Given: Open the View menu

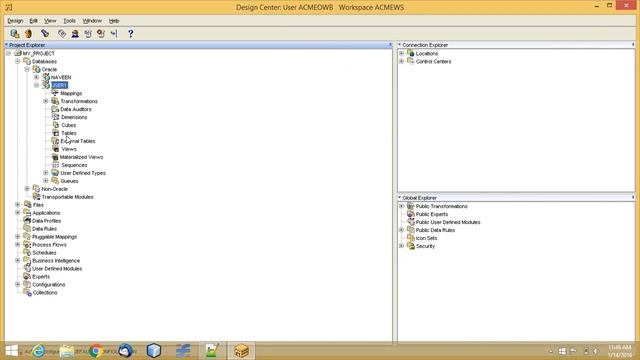Looking at the screenshot, I should pos(50,21).
